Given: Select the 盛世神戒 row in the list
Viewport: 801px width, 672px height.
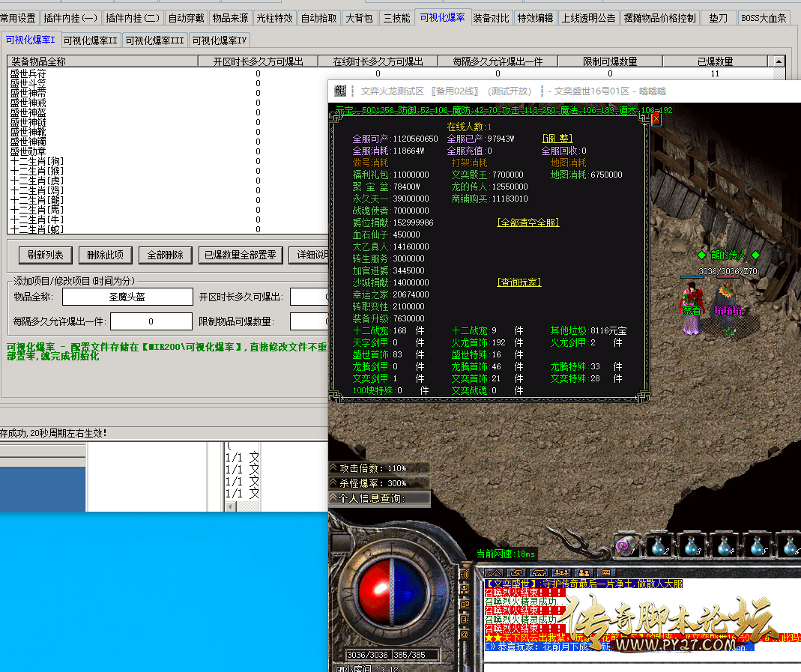Looking at the screenshot, I should pyautogui.click(x=28, y=103).
